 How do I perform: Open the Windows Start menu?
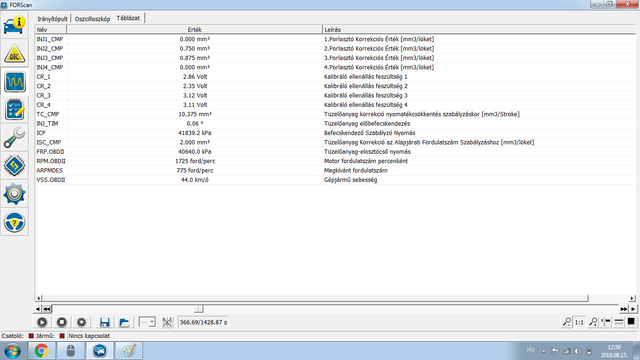(13, 351)
